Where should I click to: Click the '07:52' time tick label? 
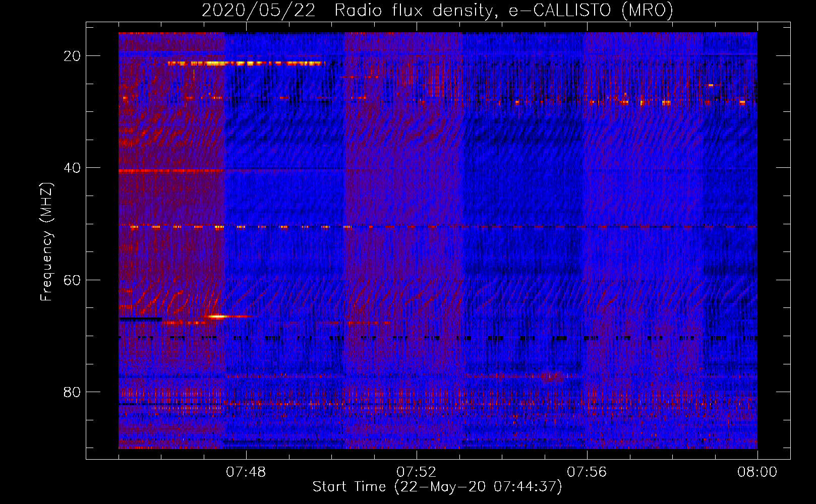click(x=417, y=472)
